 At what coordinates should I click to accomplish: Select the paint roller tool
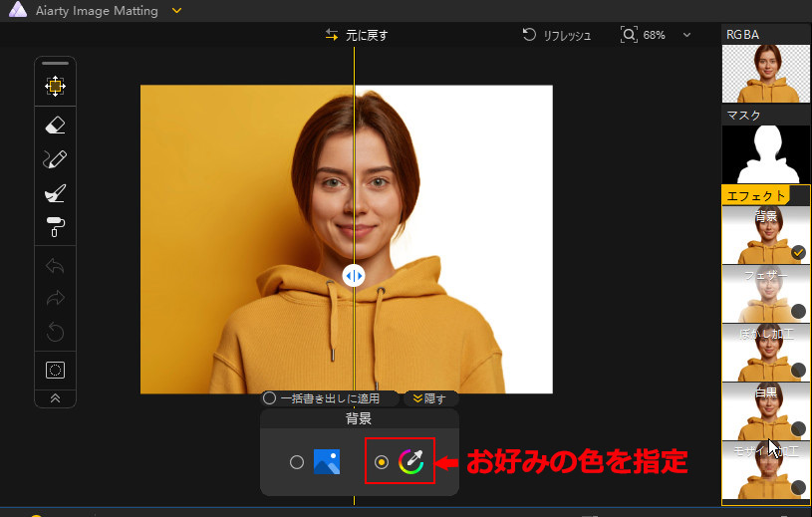click(x=55, y=227)
